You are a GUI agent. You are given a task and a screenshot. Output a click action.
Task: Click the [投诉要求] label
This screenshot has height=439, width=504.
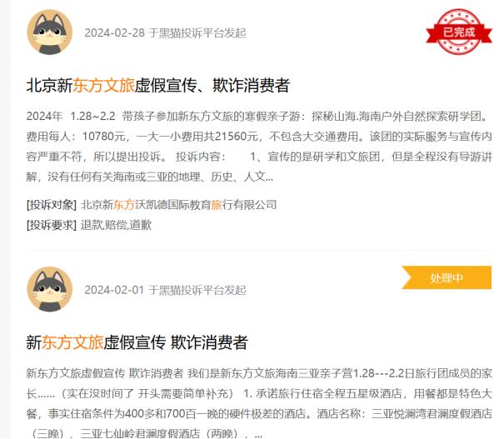coord(52,225)
